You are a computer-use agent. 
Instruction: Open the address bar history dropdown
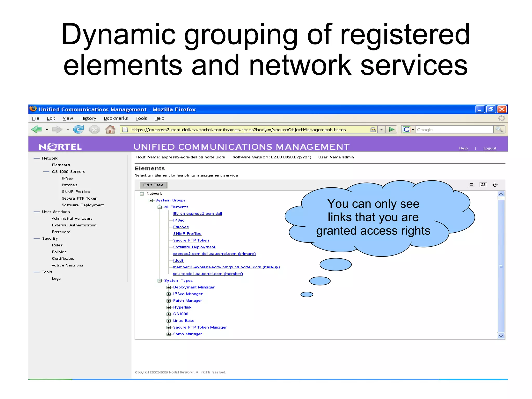pyautogui.click(x=381, y=129)
